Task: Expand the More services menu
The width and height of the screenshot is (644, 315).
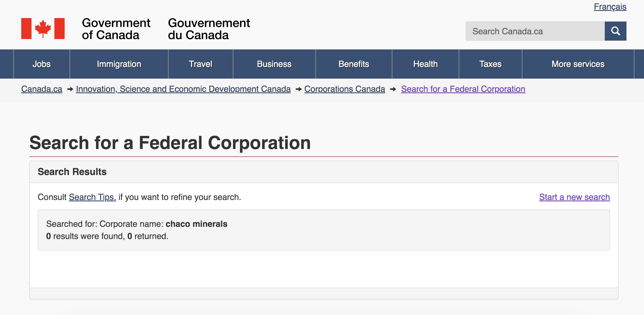Action: click(578, 64)
